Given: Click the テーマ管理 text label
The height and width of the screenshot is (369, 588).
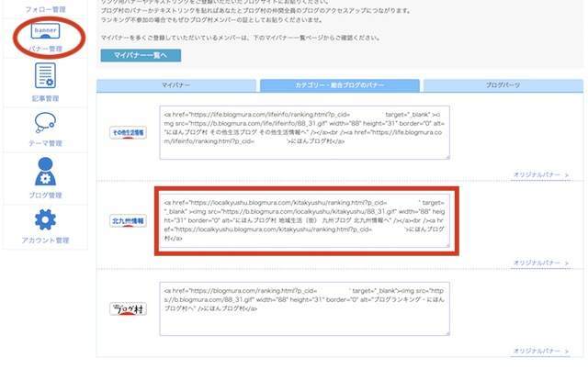Looking at the screenshot, I should [x=45, y=143].
